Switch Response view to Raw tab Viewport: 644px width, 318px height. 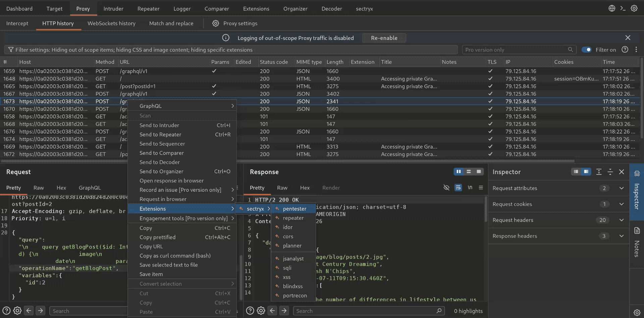[282, 188]
